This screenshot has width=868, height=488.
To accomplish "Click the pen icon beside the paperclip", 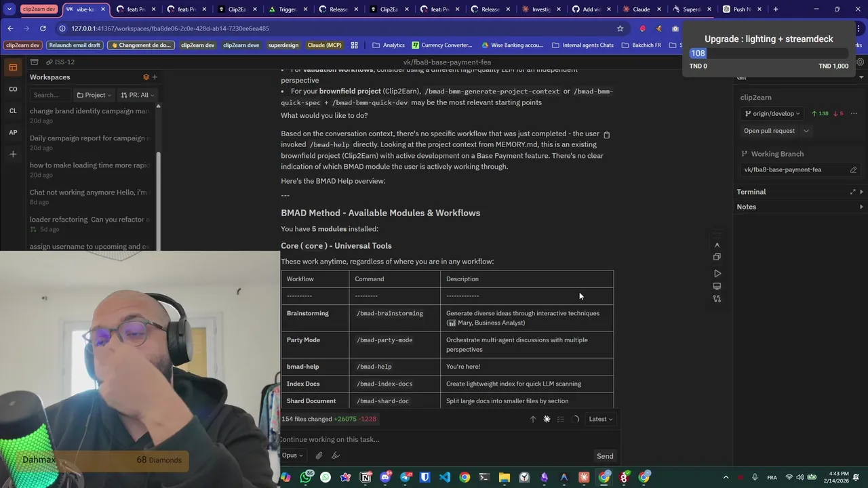I will point(335,455).
